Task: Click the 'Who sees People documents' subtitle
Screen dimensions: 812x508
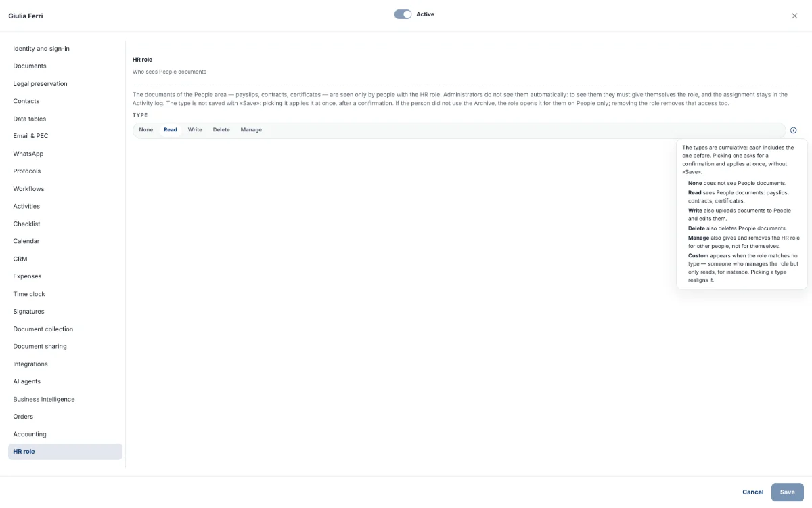Action: pos(169,72)
